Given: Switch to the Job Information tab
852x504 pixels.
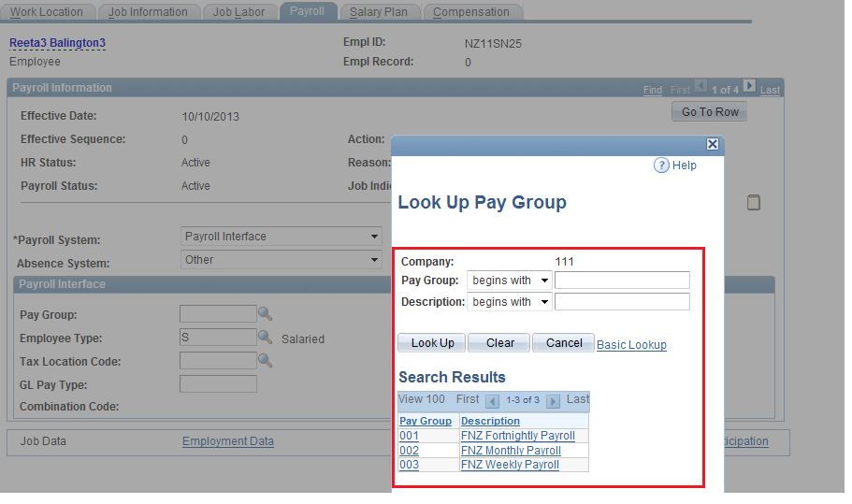Looking at the screenshot, I should (148, 12).
